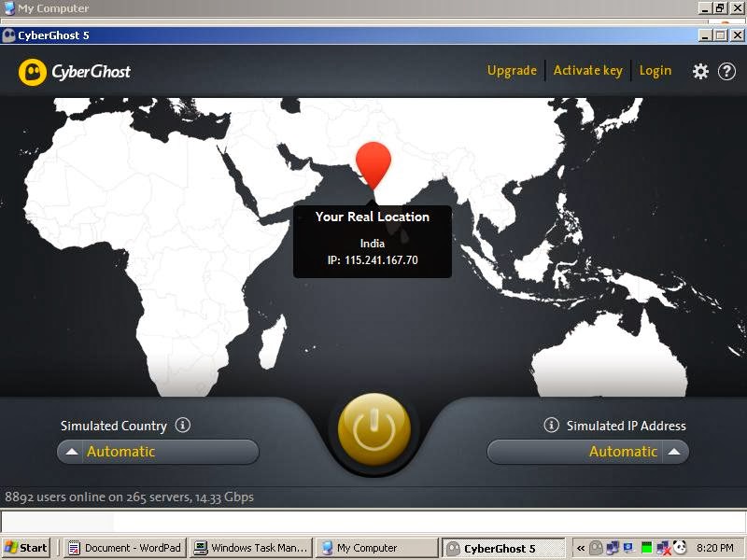
Task: Minimize the CyberGhost 5 window
Action: click(705, 35)
